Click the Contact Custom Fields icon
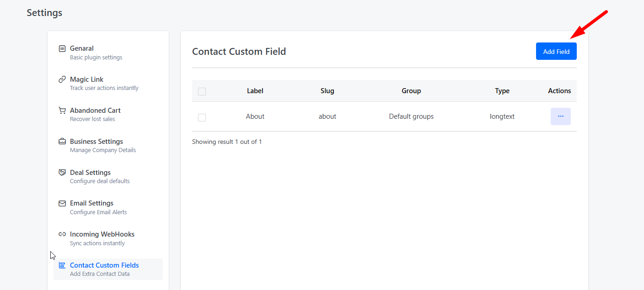The height and width of the screenshot is (290, 644). (62, 265)
